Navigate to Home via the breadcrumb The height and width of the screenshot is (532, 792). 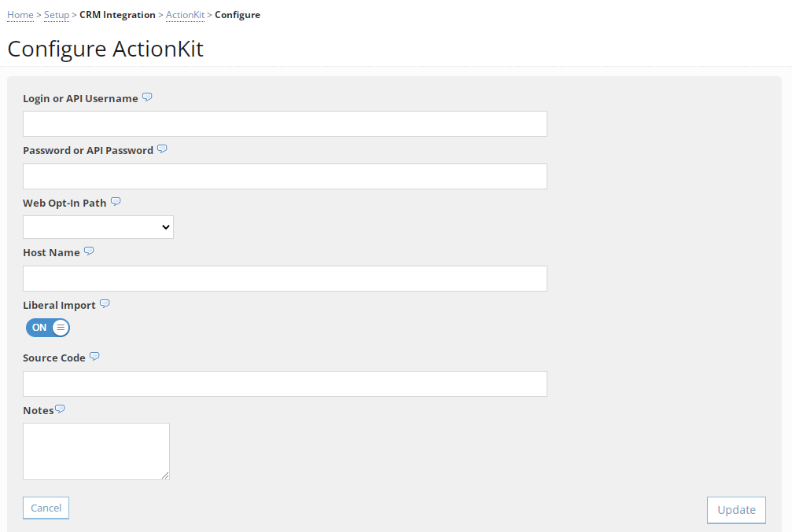[20, 14]
